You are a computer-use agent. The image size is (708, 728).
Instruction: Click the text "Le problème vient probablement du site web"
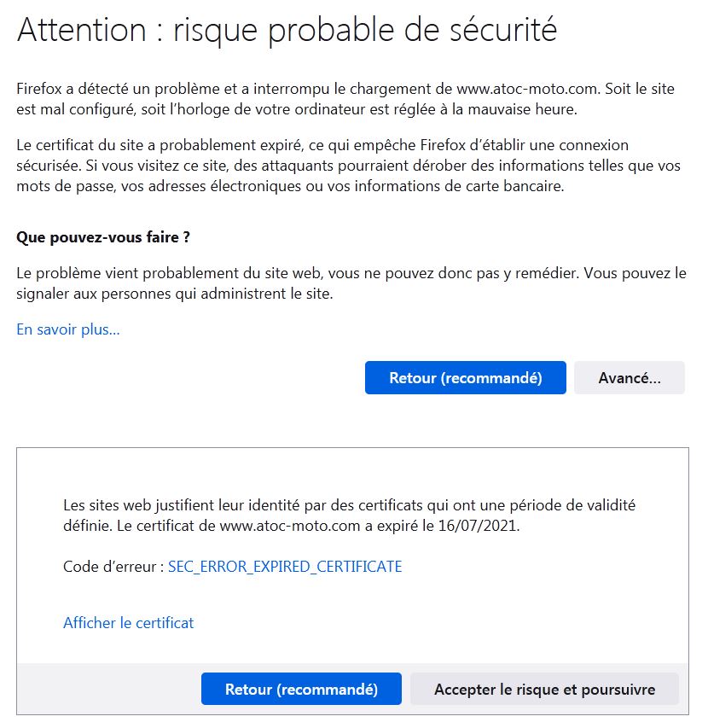tap(154, 274)
